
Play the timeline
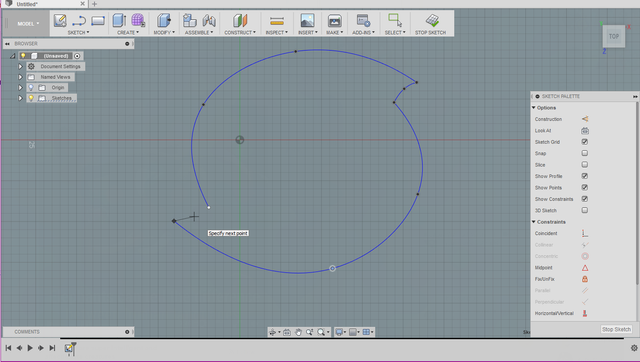[30, 348]
